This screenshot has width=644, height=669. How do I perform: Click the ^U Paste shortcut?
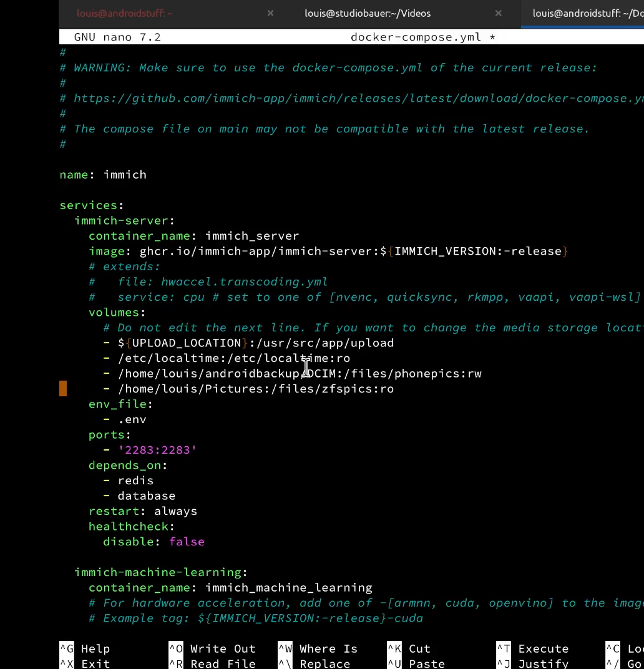click(416, 663)
